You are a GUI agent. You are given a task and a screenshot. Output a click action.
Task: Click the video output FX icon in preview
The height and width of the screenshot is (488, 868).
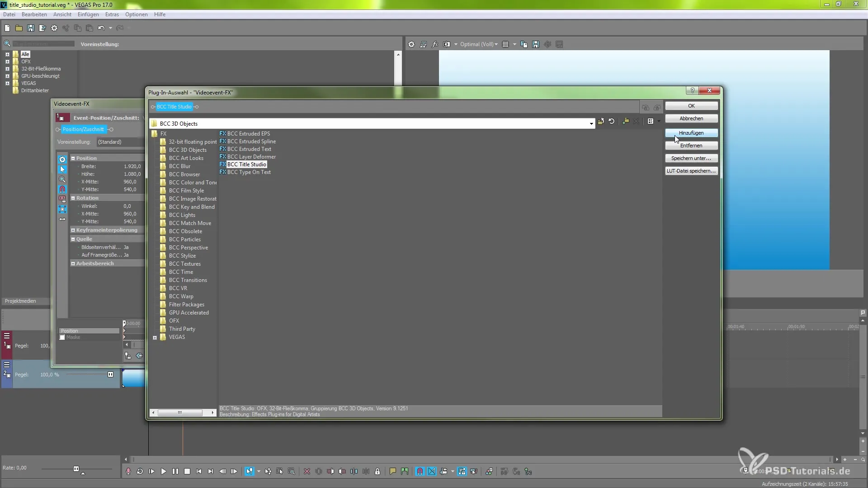click(435, 44)
